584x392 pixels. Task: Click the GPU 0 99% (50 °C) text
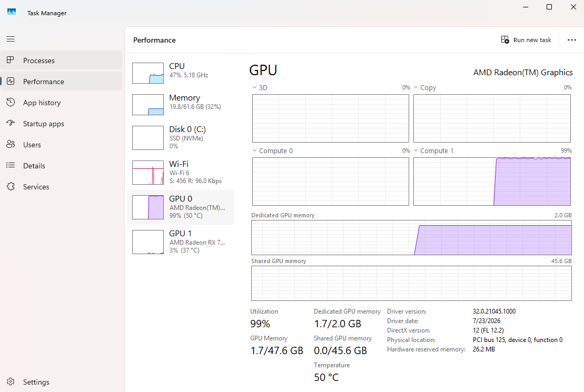coord(186,216)
